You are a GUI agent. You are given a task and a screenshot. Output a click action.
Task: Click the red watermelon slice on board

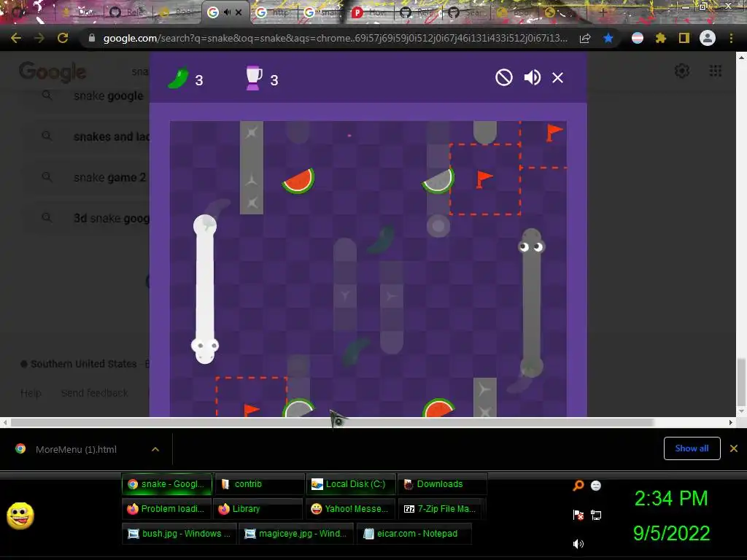point(298,181)
